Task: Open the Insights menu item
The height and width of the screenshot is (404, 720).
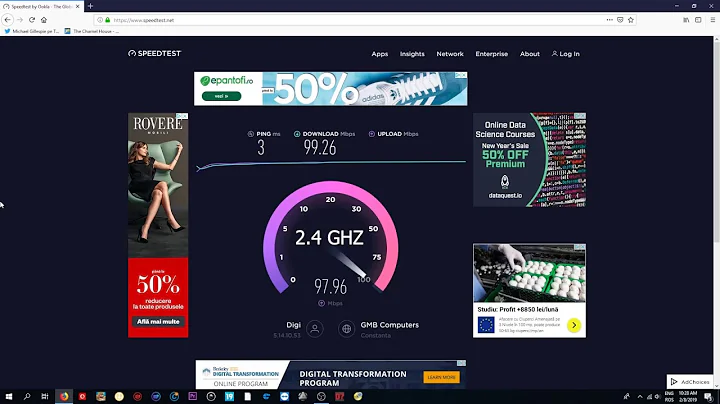Action: pos(412,54)
